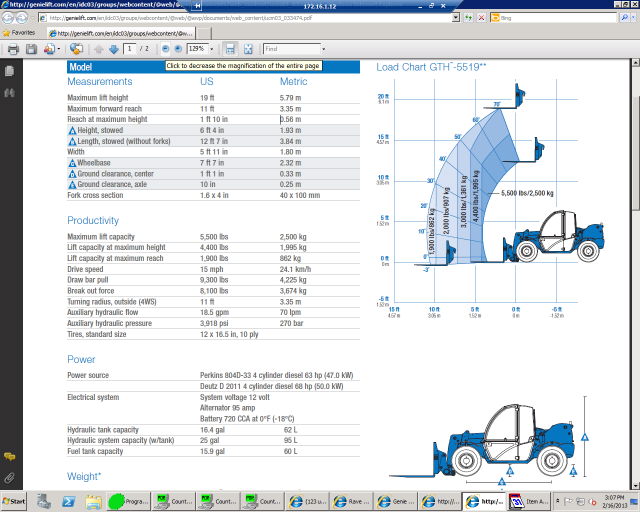Click the page number field showing 1
The height and width of the screenshot is (512, 640).
click(x=130, y=49)
